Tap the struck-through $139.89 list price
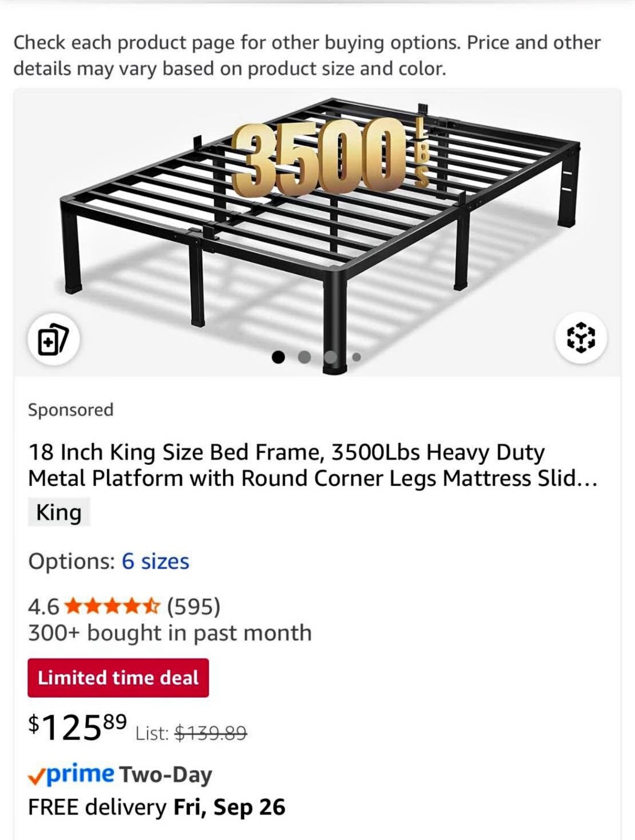This screenshot has width=635, height=840. (x=211, y=733)
